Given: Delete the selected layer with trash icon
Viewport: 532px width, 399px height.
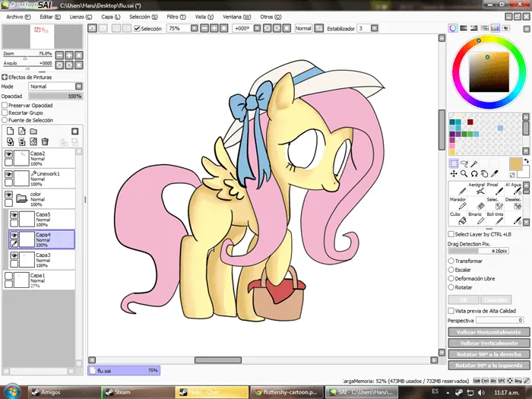Looking at the screenshot, I should (x=45, y=141).
